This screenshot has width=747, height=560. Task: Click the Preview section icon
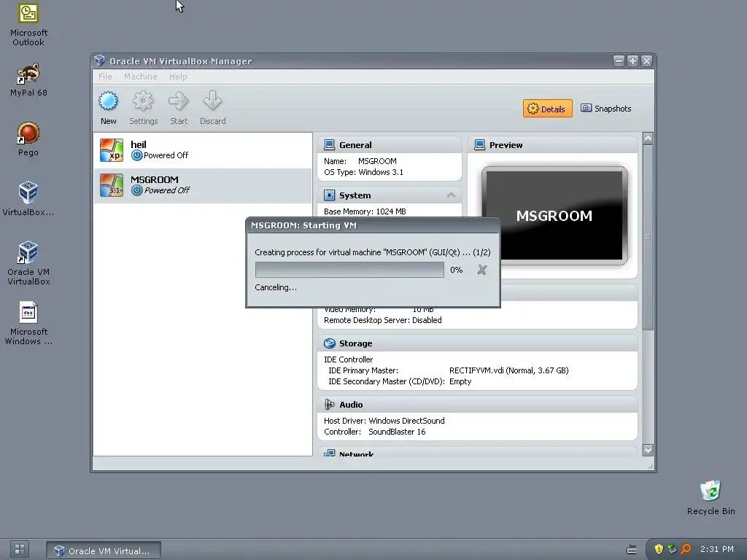coord(480,145)
